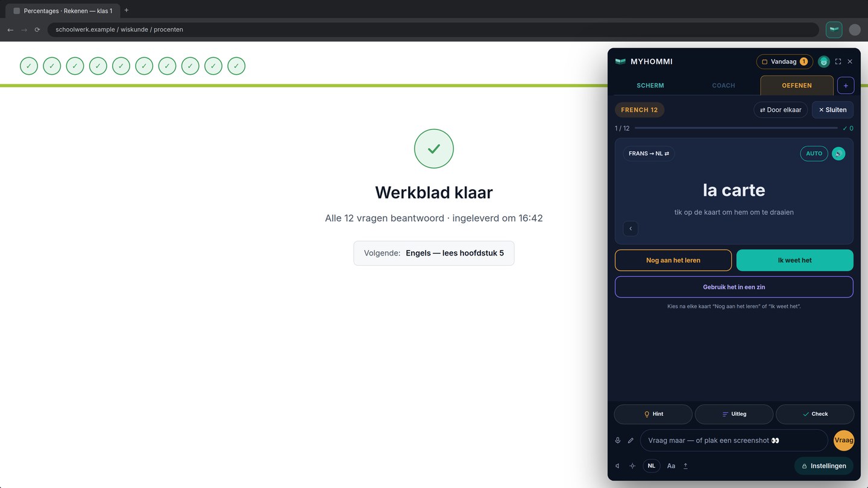Toggle AUTO playback mode on flashcard
The height and width of the screenshot is (488, 868).
click(814, 154)
